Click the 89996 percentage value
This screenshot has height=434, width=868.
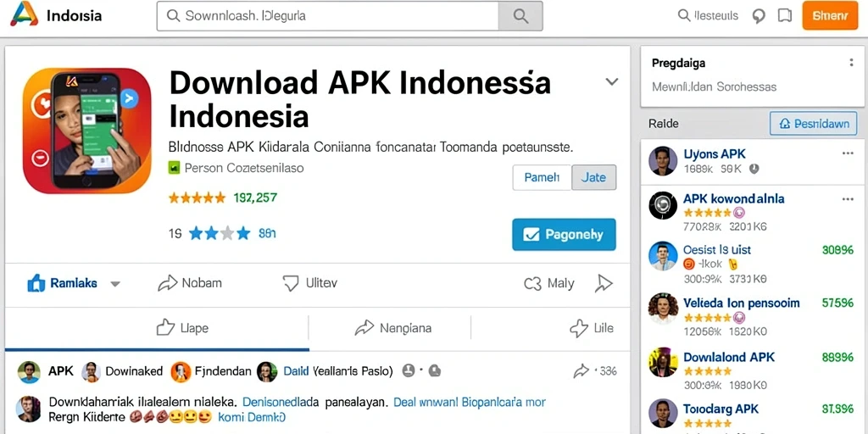(x=837, y=357)
